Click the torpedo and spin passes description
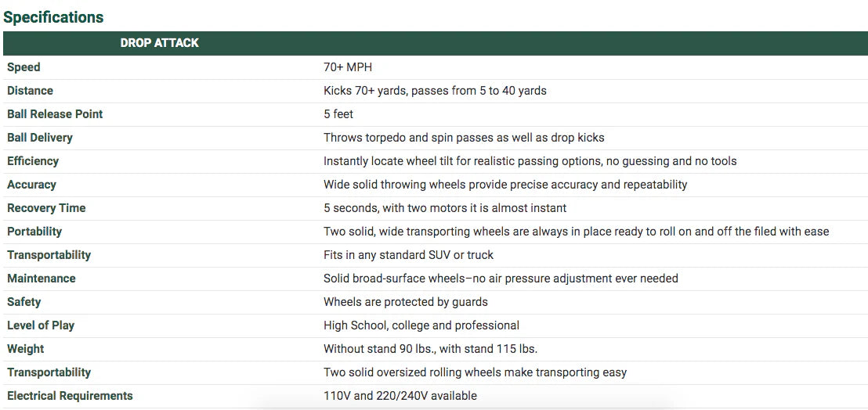Image resolution: width=868 pixels, height=410 pixels. (464, 138)
